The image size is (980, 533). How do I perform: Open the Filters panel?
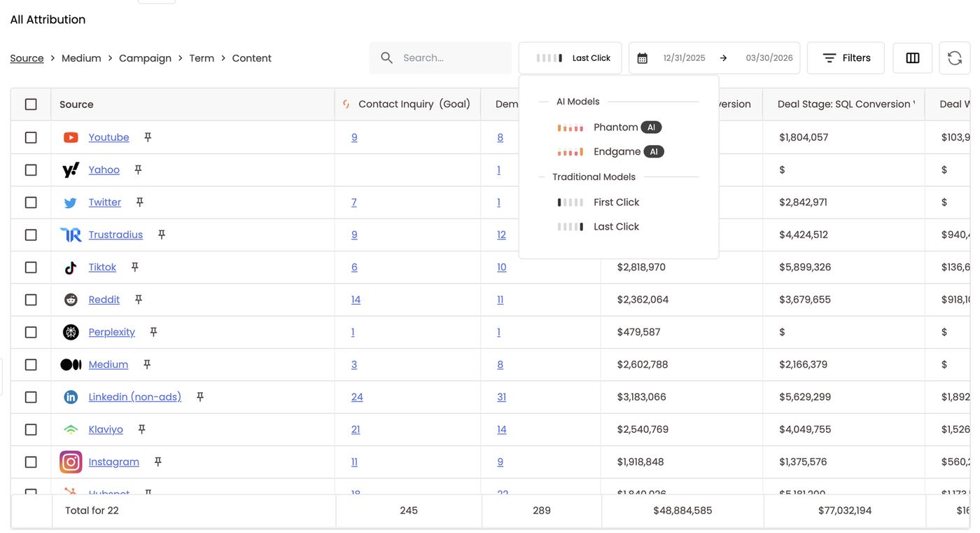click(846, 58)
